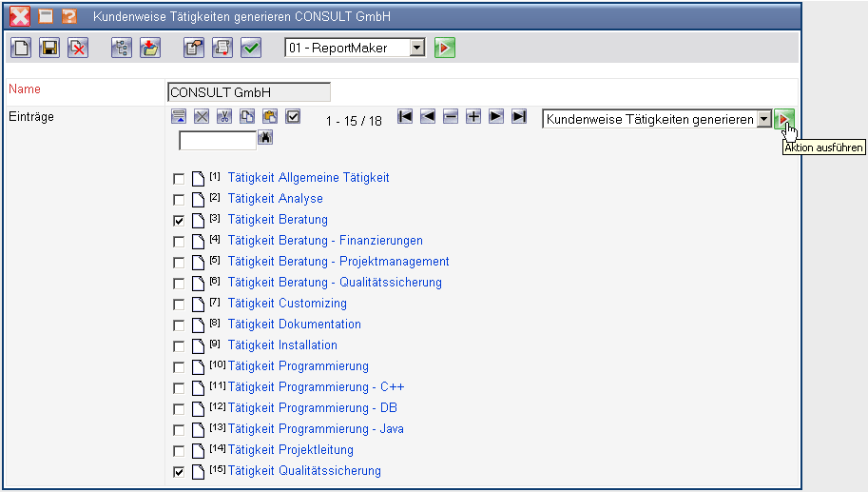Image resolution: width=868 pixels, height=492 pixels.
Task: Click the scissors cut icon in Einträge
Action: coord(224,117)
